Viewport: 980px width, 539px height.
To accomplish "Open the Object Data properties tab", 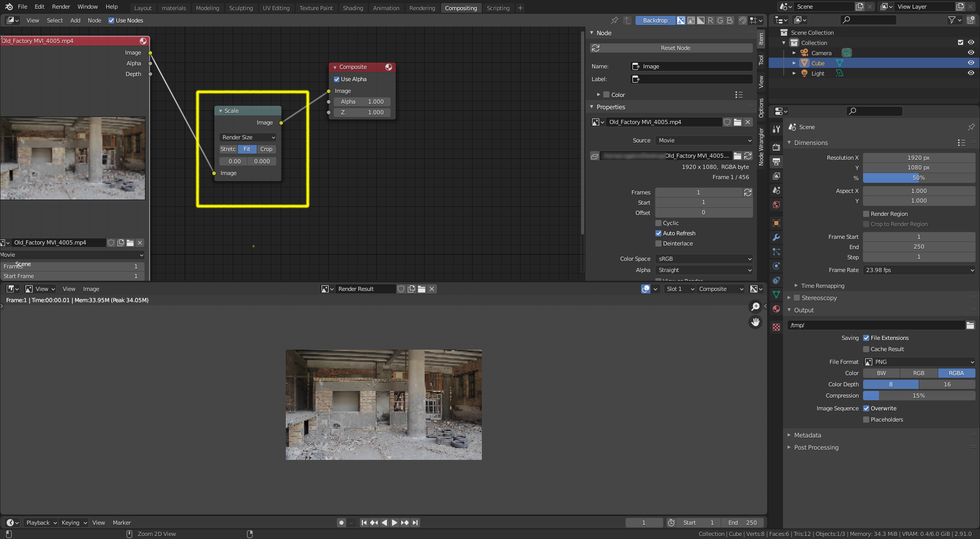I will point(776,295).
